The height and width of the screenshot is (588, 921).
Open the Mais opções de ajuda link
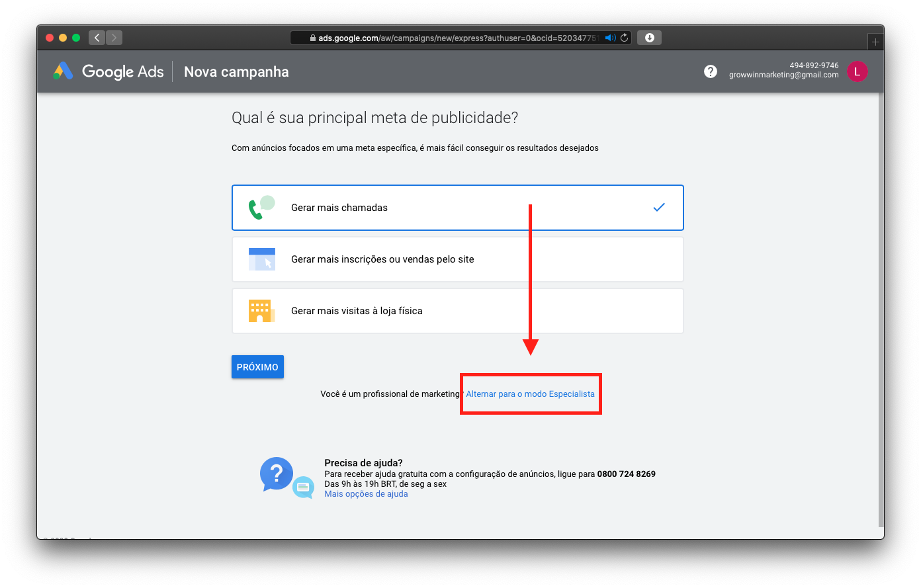pos(366,494)
